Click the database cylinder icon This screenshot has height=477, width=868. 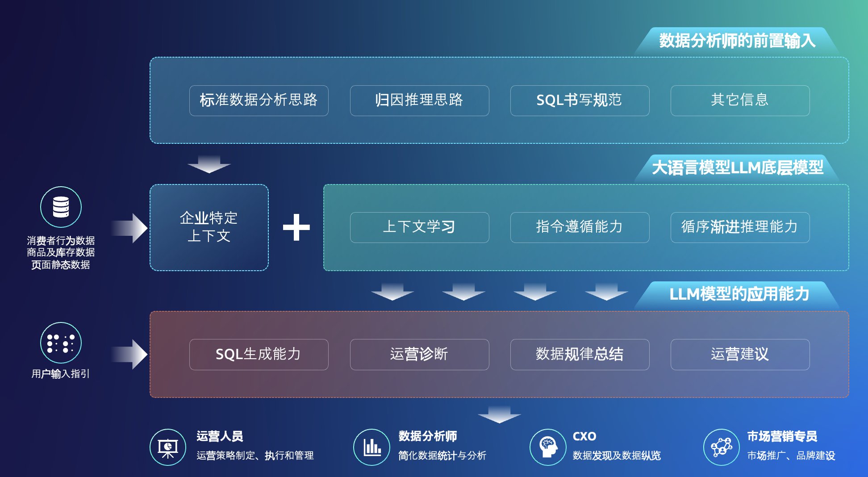(61, 207)
